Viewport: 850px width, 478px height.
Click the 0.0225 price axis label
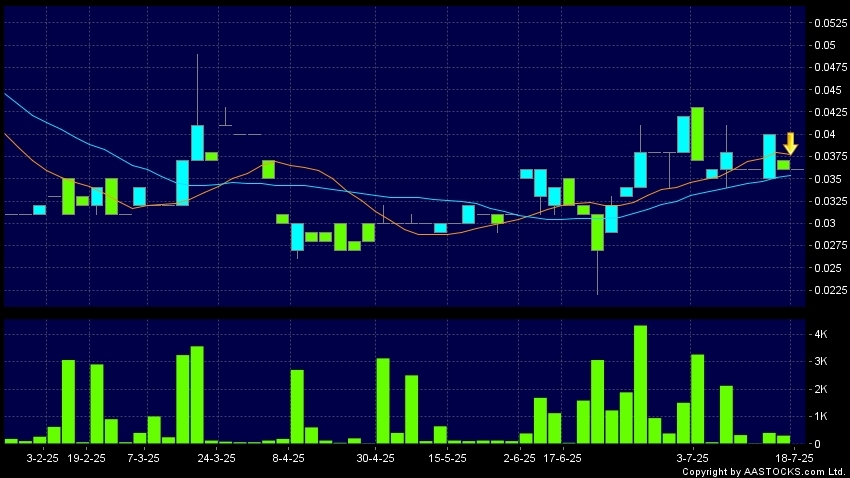[830, 290]
